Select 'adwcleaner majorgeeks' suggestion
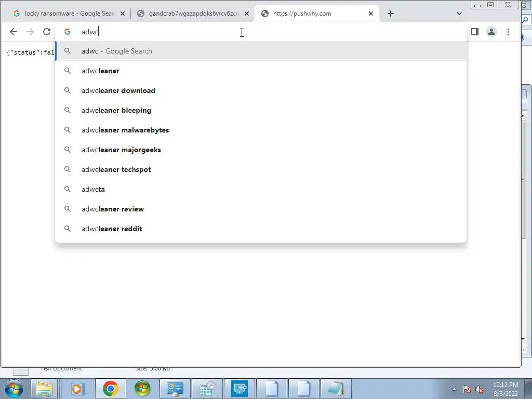This screenshot has height=399, width=532. [261, 150]
